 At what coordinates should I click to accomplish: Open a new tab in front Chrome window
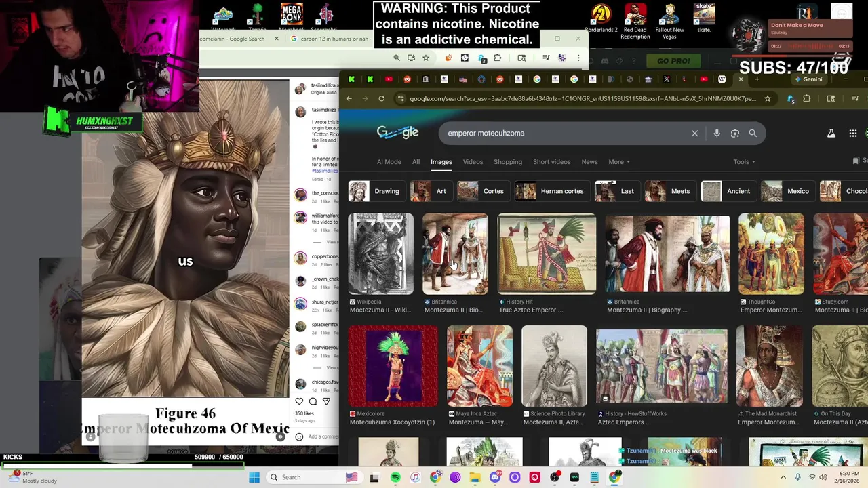coord(757,79)
